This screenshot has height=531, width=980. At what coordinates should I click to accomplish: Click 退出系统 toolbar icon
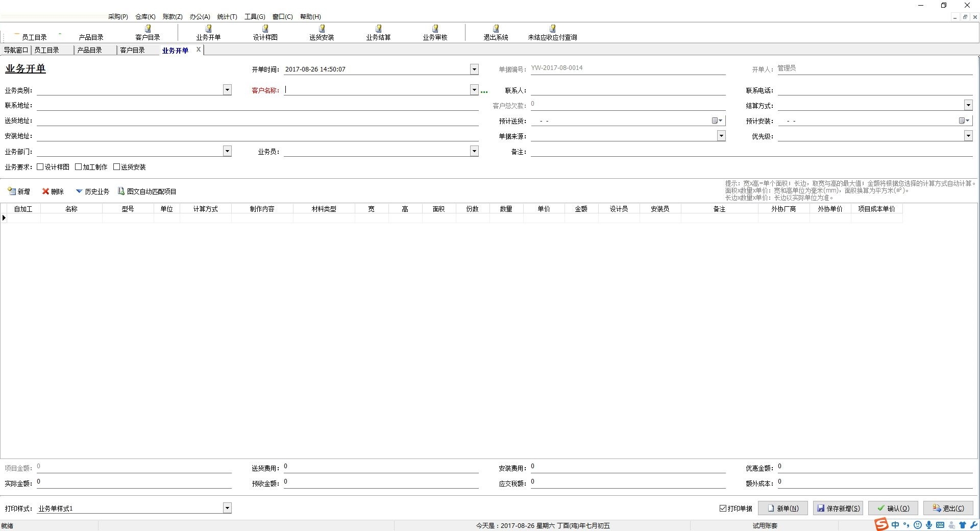point(496,33)
